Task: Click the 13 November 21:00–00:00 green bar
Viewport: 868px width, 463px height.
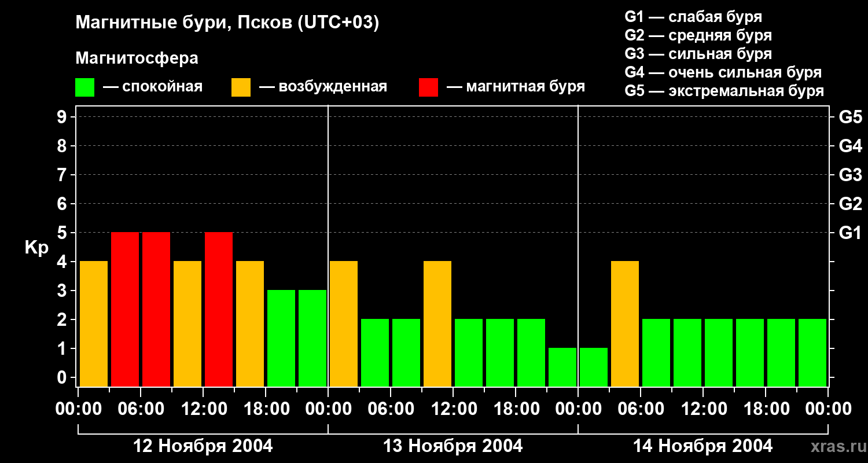Action: coord(562,367)
